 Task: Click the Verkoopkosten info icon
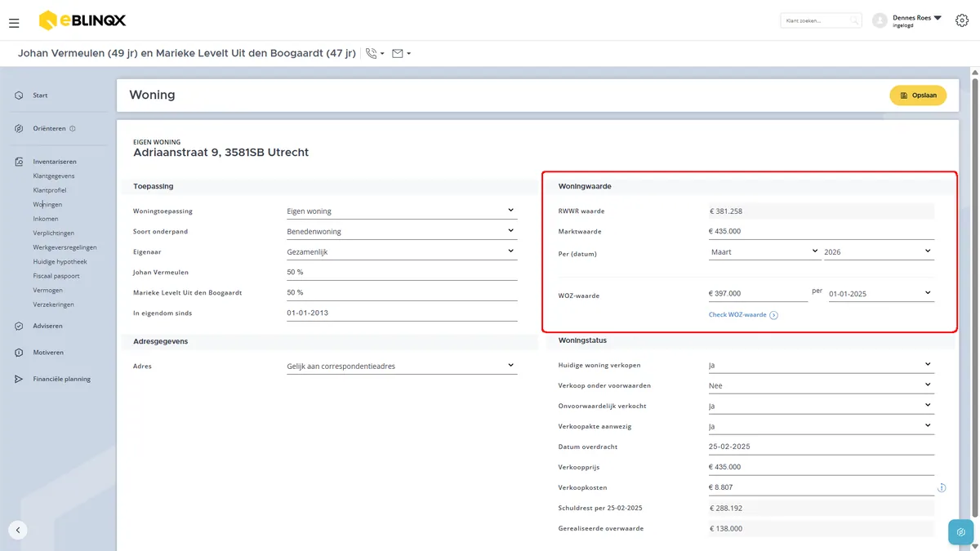pos(942,488)
